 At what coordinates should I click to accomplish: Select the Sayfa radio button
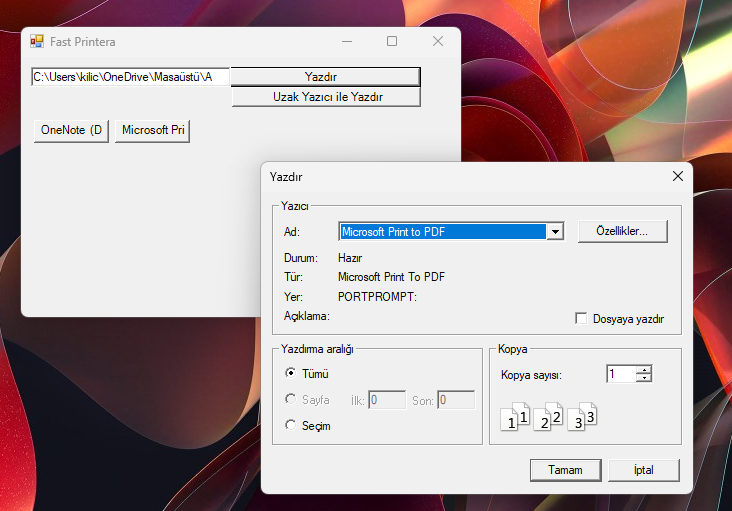[290, 399]
